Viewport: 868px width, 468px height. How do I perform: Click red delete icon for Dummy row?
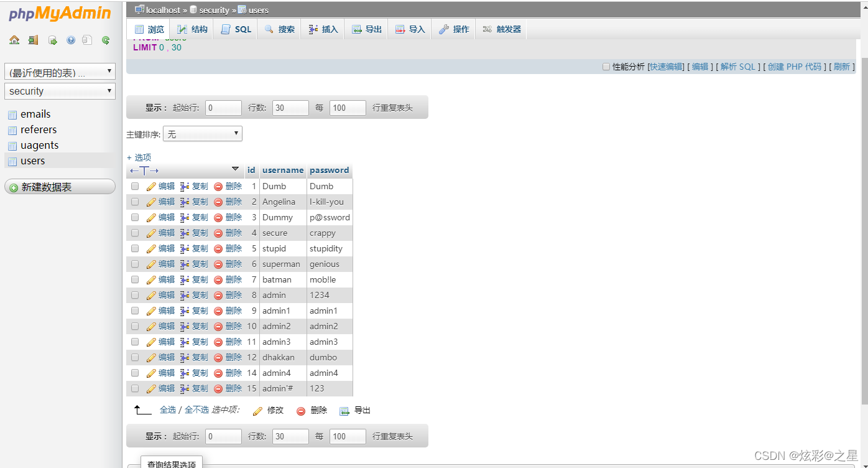pos(218,218)
